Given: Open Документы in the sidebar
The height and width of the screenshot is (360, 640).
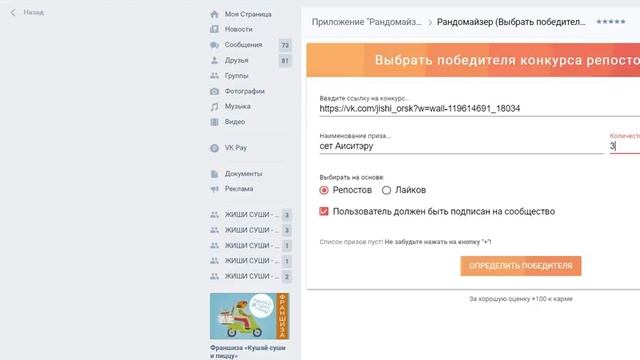Looking at the screenshot, I should click(243, 174).
